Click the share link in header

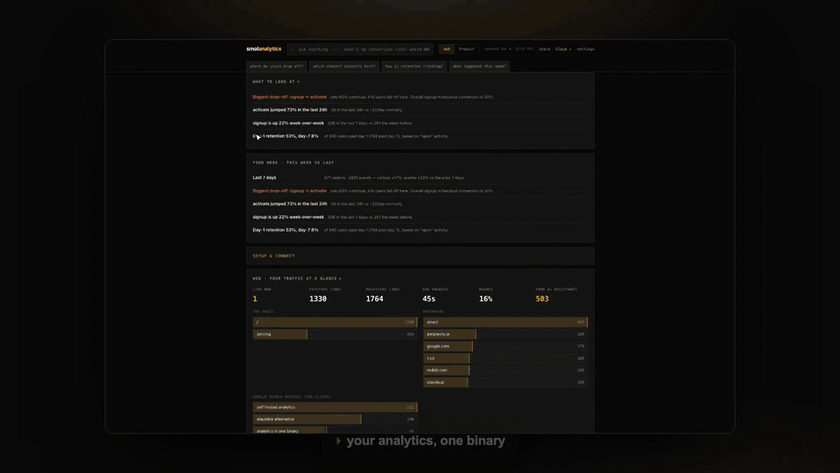[x=544, y=49]
